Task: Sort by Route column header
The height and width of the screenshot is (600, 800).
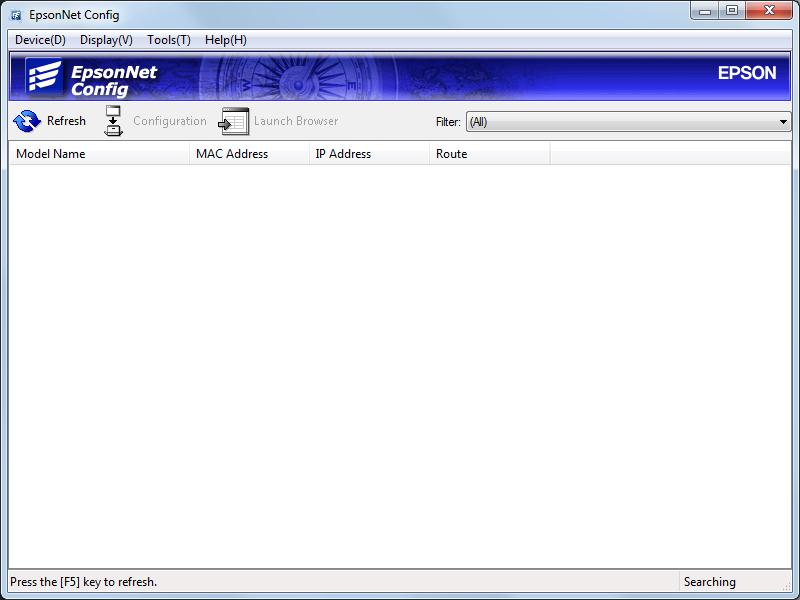Action: (490, 154)
